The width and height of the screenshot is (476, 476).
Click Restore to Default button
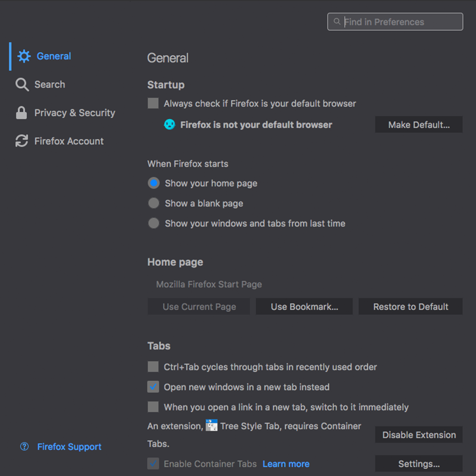411,307
